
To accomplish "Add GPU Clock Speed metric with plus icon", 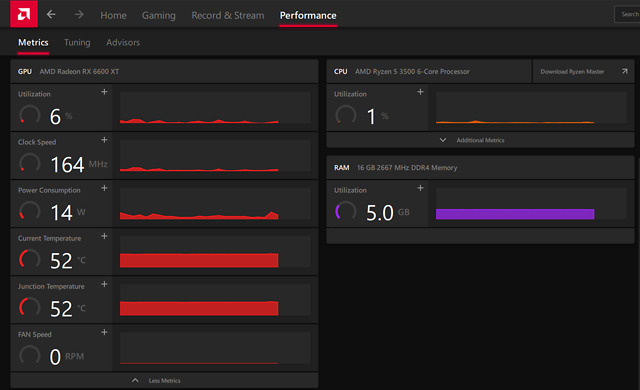I will pos(104,140).
